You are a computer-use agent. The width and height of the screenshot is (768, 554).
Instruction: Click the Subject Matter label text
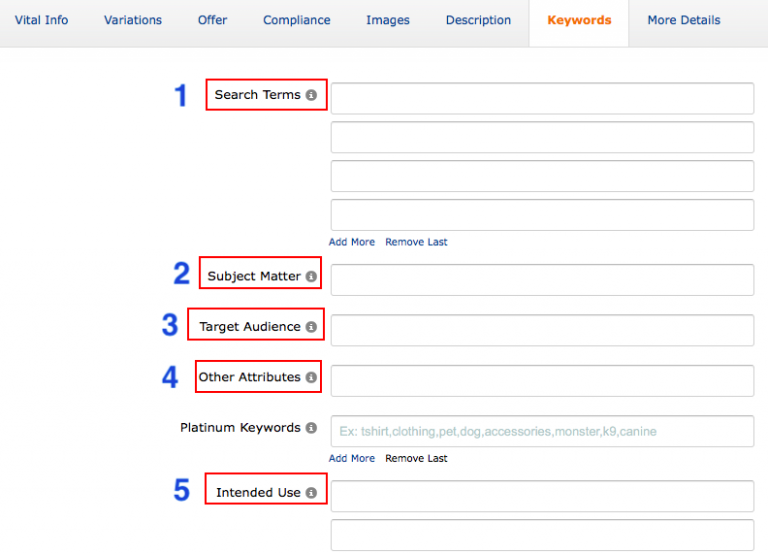254,276
